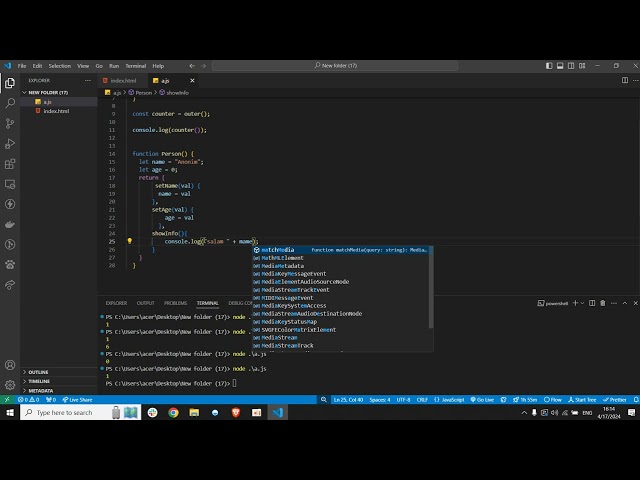Open the Explorer view in activity bar
The height and width of the screenshot is (480, 640).
pos(10,83)
